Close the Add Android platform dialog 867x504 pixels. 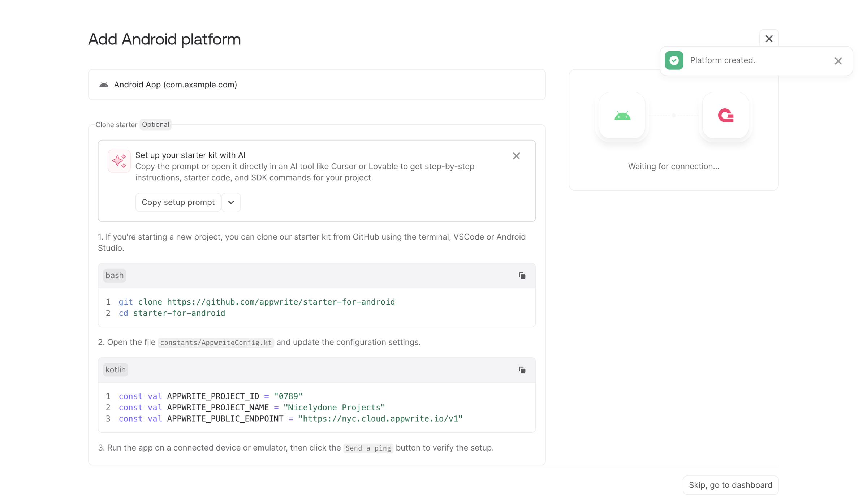[769, 39]
